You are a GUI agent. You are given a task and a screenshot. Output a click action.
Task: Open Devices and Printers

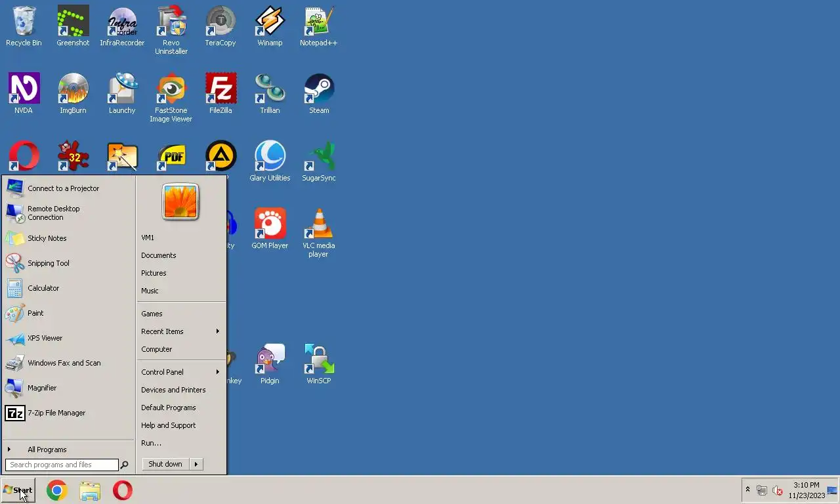point(181,390)
